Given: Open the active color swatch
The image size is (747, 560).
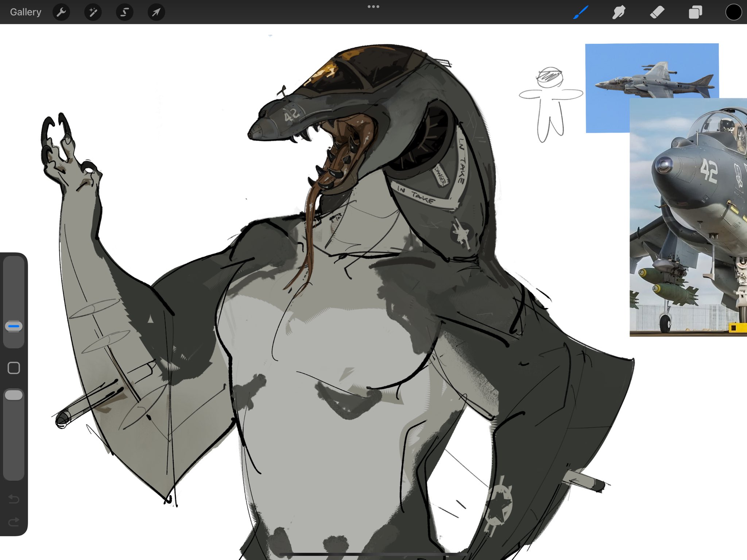Looking at the screenshot, I should click(x=734, y=12).
